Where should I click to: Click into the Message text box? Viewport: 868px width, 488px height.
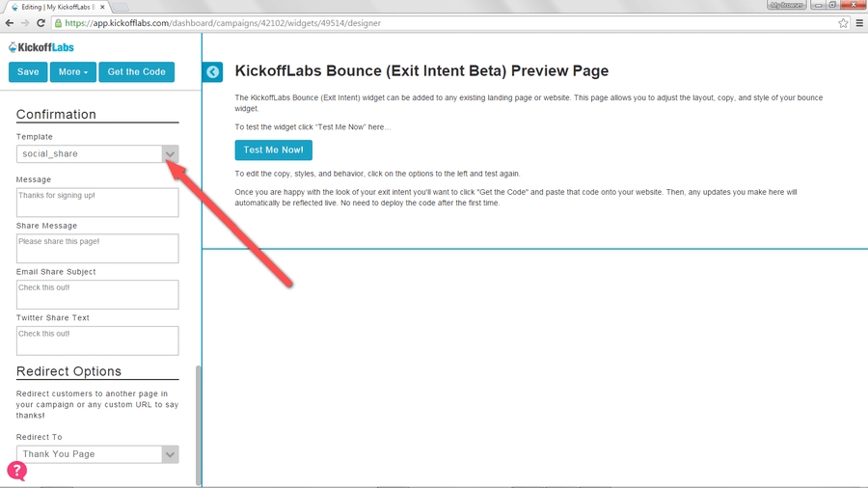[97, 203]
